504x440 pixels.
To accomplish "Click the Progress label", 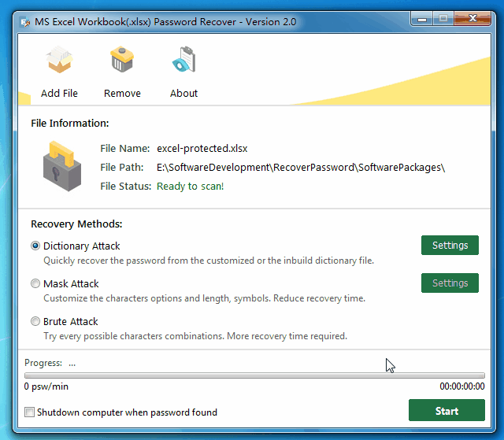I will tap(43, 363).
